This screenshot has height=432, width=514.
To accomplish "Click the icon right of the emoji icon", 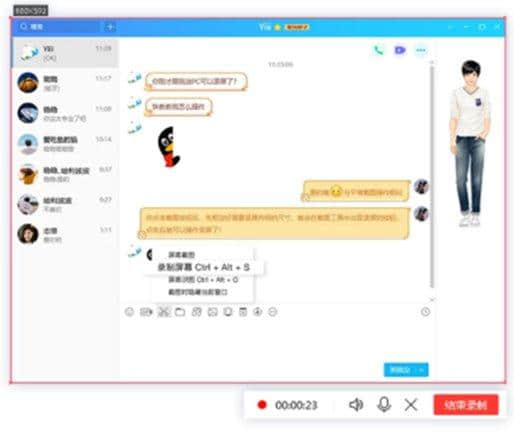I will coord(146,312).
